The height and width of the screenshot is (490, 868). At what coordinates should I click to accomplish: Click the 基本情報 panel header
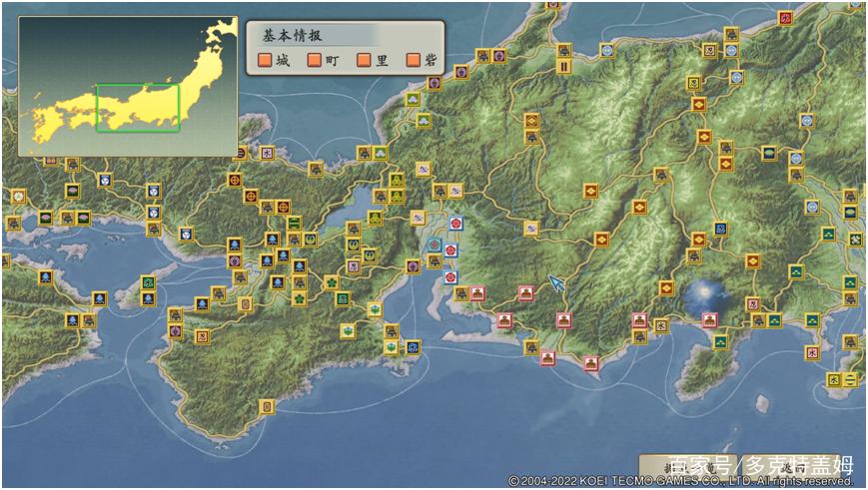pyautogui.click(x=292, y=35)
